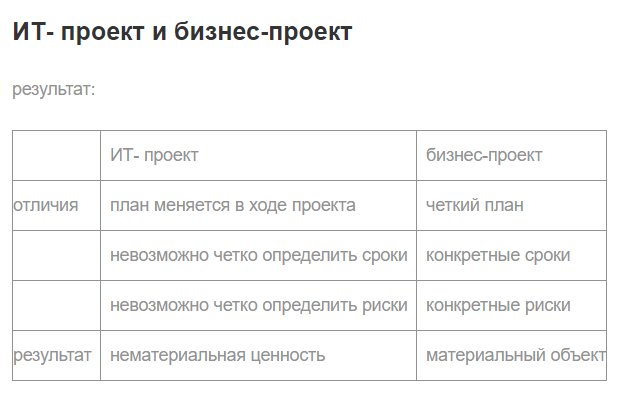The image size is (630, 398).
Task: Click the empty top-left table cell
Action: 57,155
